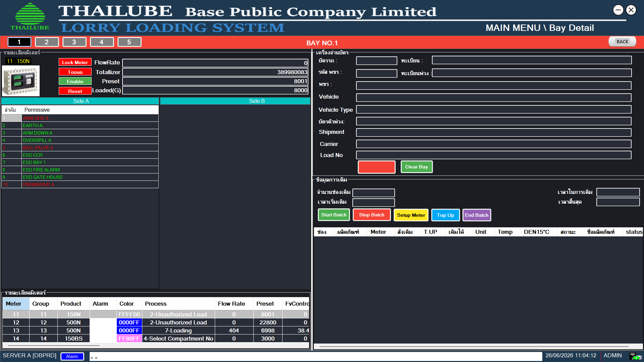
Task: Minimize the application window
Action: 618,10
